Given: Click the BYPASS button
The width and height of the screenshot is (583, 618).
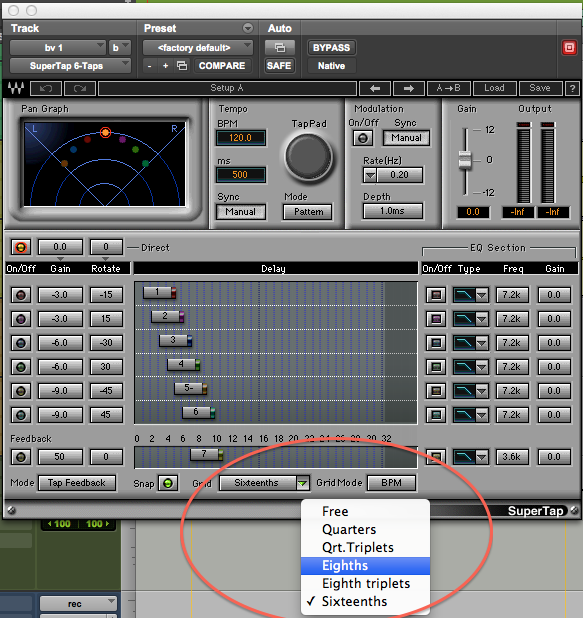Looking at the screenshot, I should tap(332, 48).
